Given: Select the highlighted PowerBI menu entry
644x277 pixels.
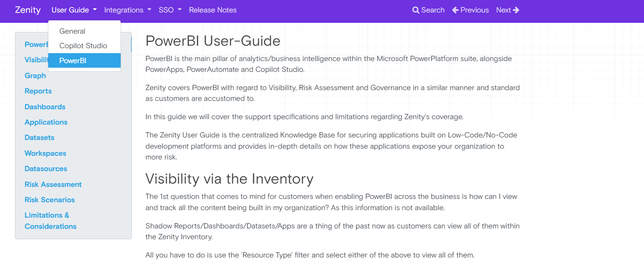Looking at the screenshot, I should coord(73,61).
